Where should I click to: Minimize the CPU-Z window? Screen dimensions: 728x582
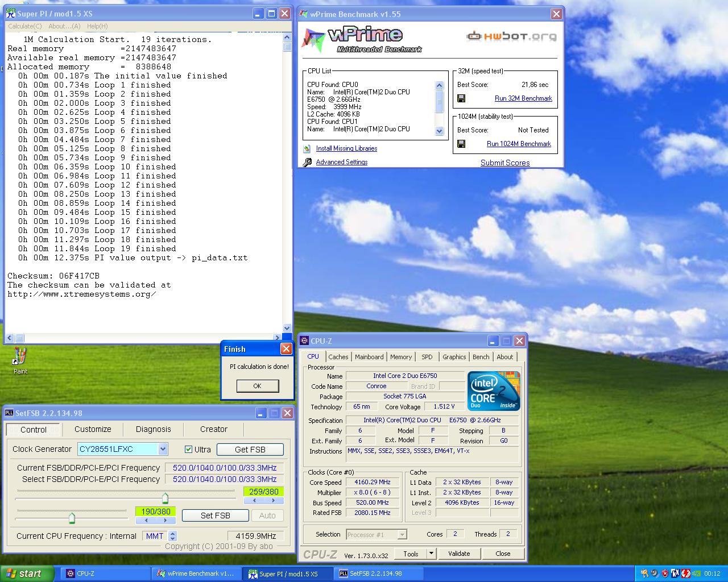493,341
